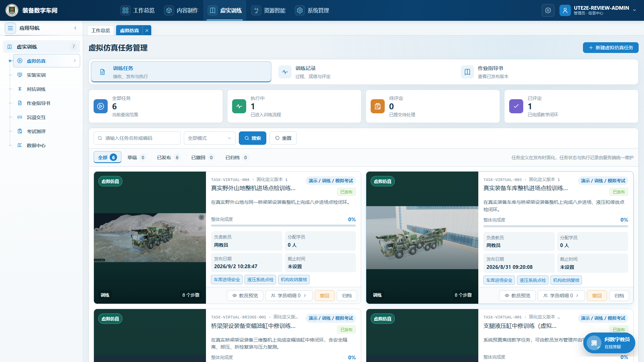644x362 pixels.
Task: Select 虚实训练 group in sidebar
Action: click(42, 47)
